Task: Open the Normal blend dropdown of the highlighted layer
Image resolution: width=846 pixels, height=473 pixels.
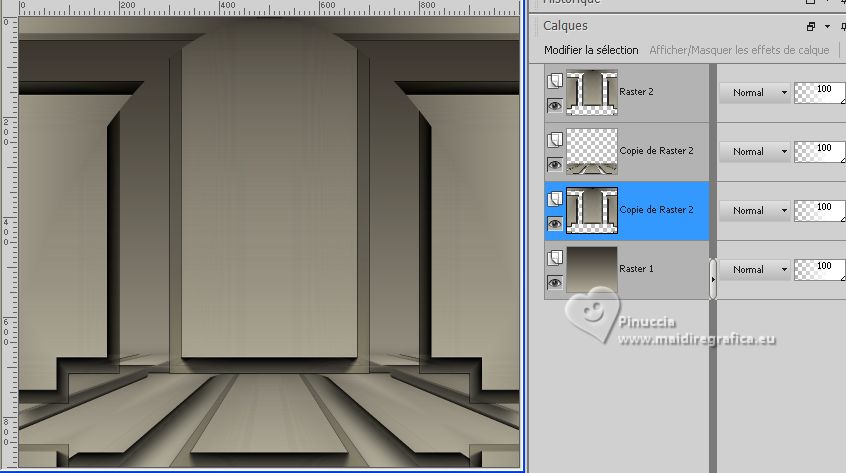Action: 754,211
